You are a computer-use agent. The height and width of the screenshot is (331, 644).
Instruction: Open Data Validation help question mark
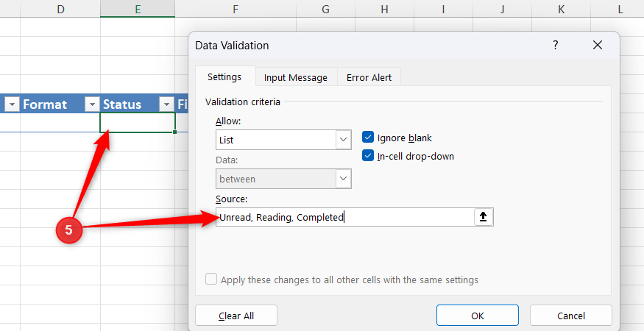(x=555, y=45)
